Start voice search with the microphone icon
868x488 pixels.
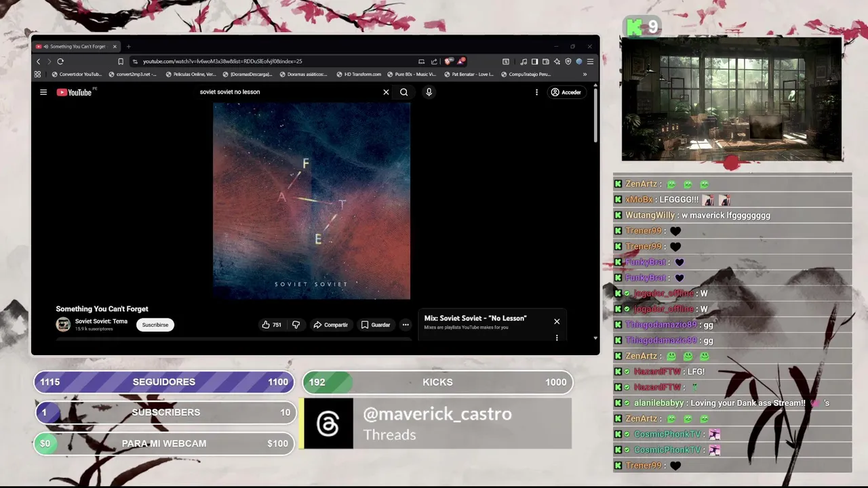[429, 92]
